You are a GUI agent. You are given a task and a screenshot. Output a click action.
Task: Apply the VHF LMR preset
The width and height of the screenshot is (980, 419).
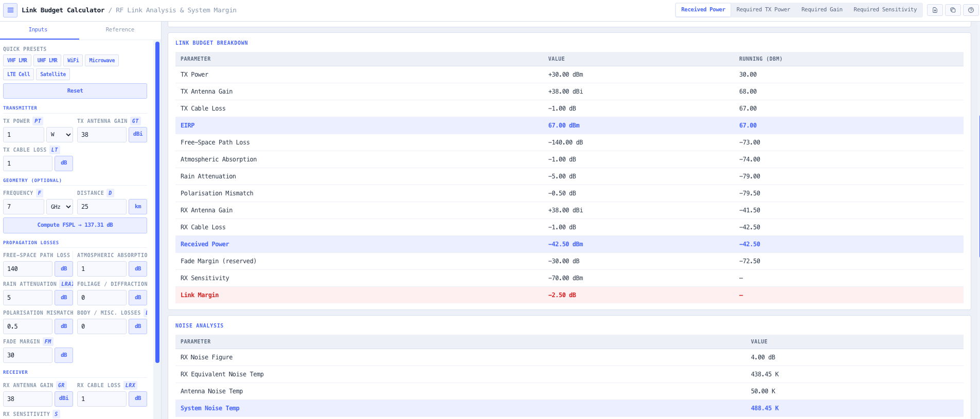(17, 61)
